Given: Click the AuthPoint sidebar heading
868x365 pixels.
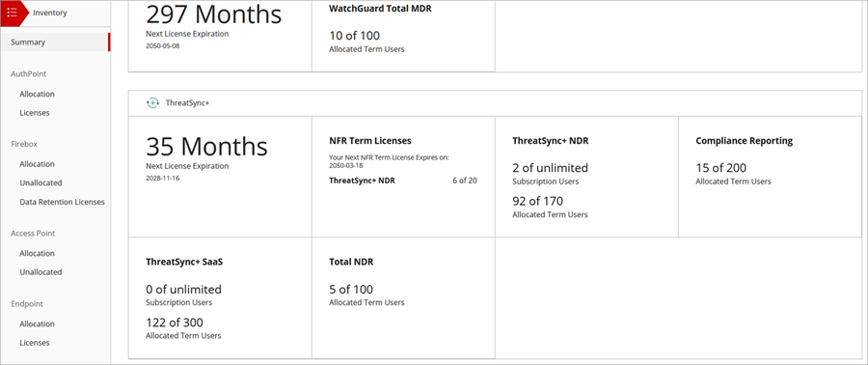Looking at the screenshot, I should click(x=28, y=73).
